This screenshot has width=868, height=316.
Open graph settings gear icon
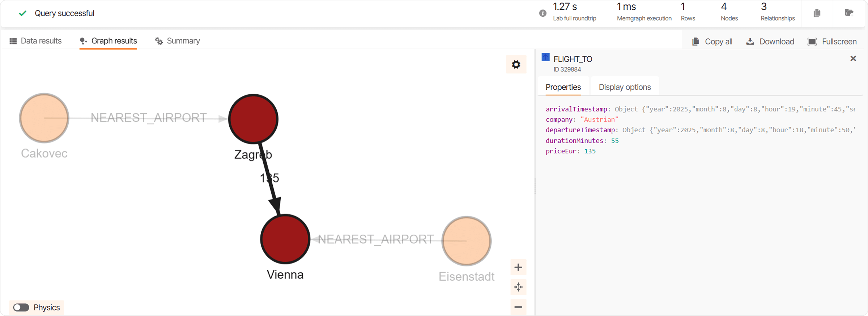pos(516,65)
